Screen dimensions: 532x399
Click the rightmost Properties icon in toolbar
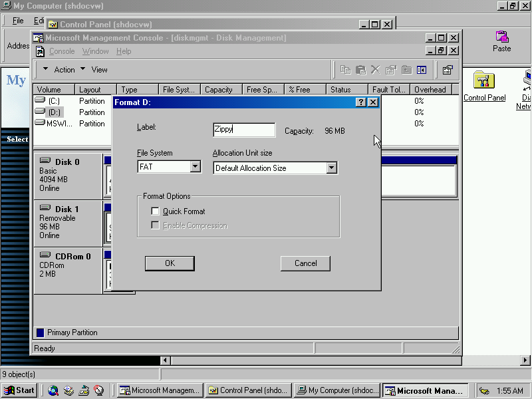(448, 70)
